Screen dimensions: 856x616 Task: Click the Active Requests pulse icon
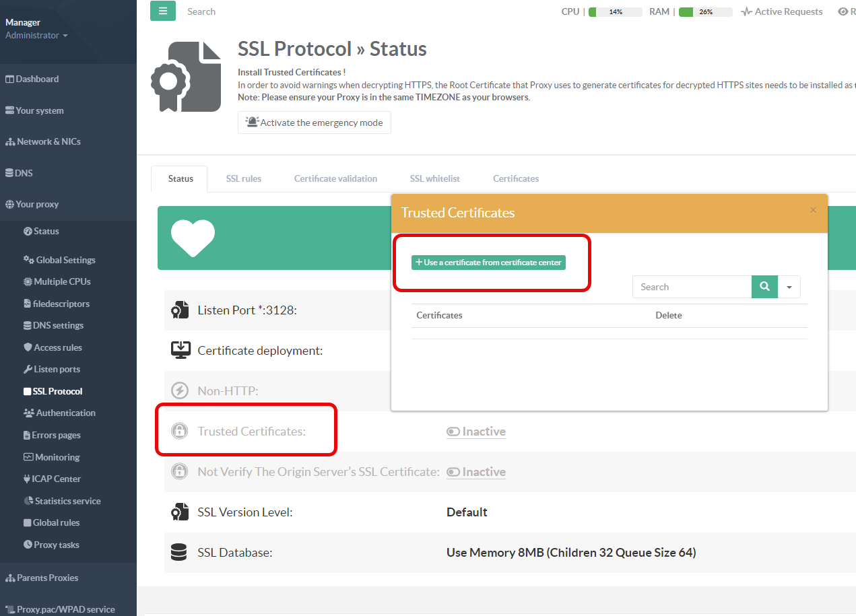pyautogui.click(x=746, y=11)
